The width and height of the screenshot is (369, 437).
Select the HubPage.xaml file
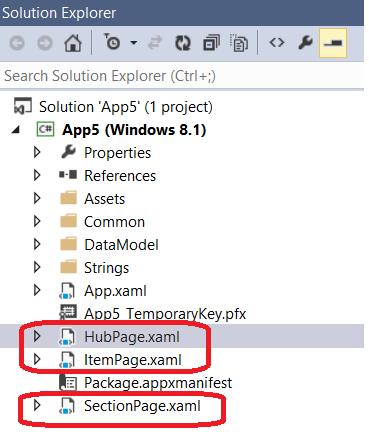click(x=132, y=337)
